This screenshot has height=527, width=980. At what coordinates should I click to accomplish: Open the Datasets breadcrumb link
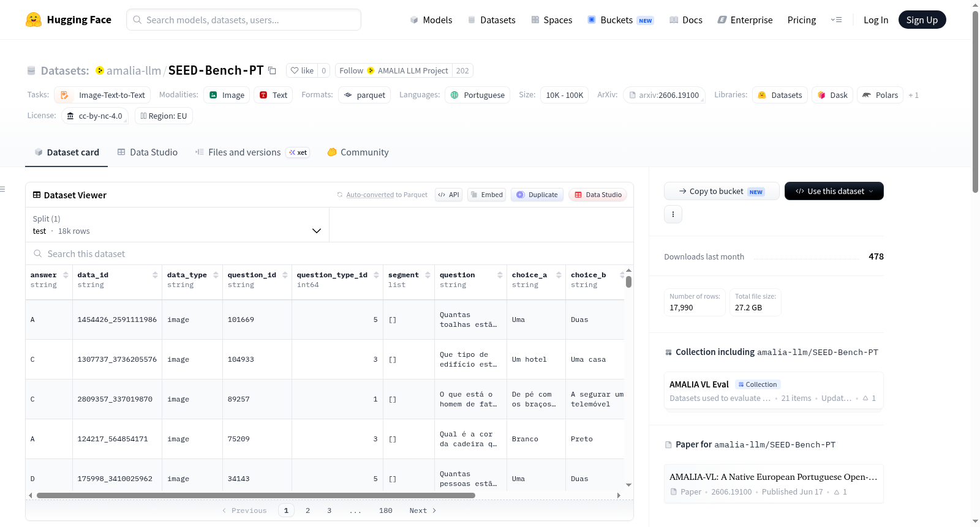pyautogui.click(x=64, y=70)
